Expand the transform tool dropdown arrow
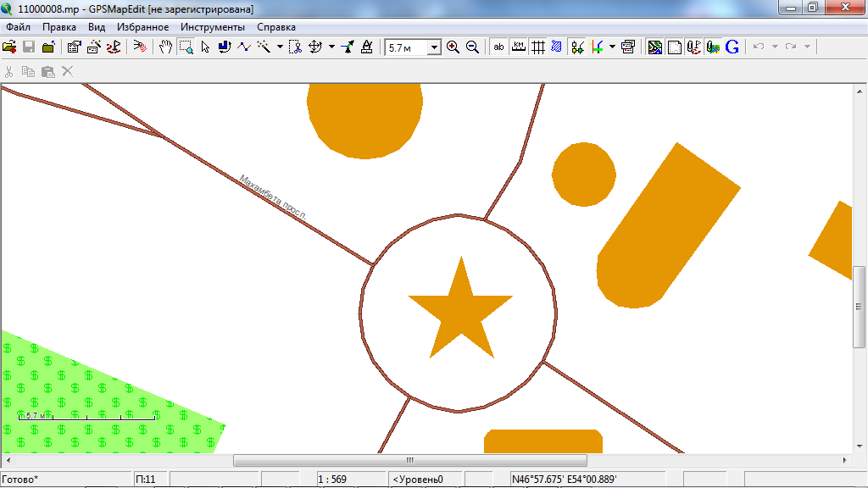This screenshot has height=488, width=868. point(331,47)
